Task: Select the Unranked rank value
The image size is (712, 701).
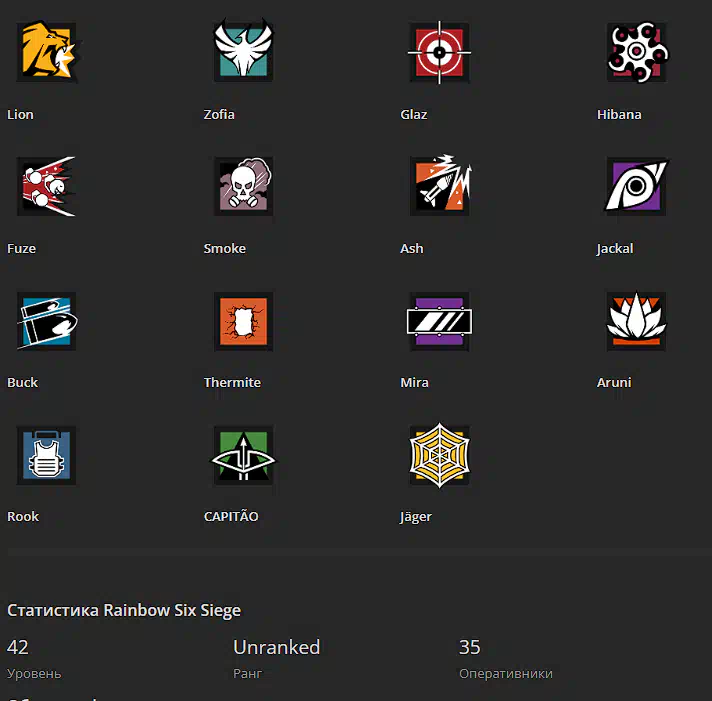Action: pos(277,647)
